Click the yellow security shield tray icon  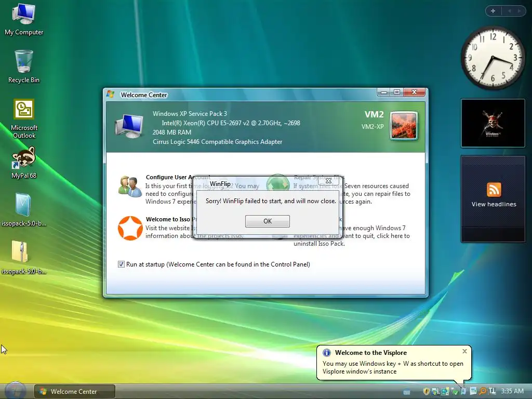(x=427, y=391)
